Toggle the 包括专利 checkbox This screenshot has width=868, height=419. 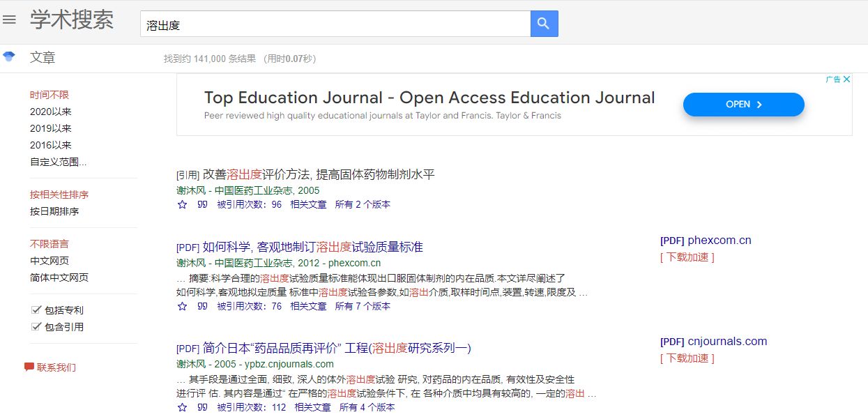[36, 310]
